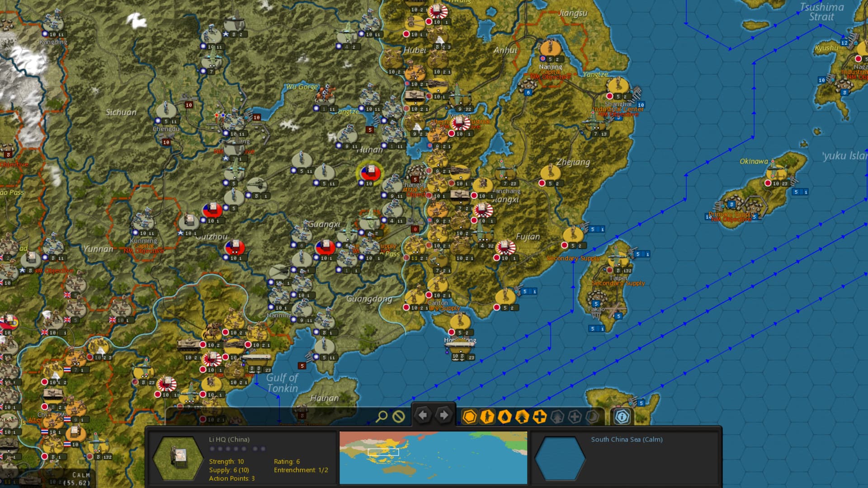Select the Japanese HQ northwest of Gulf of Tonkin

pyautogui.click(x=212, y=359)
